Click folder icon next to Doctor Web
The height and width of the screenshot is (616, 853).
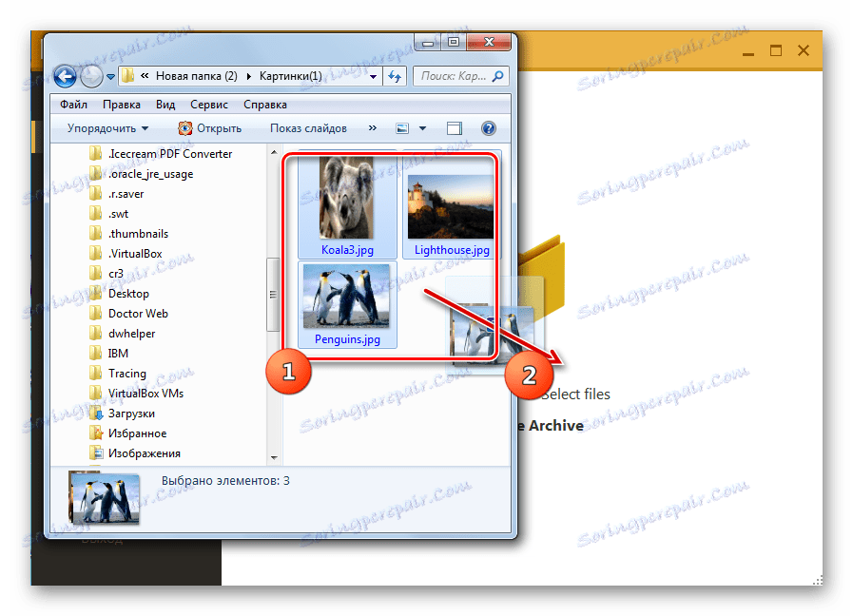96,313
